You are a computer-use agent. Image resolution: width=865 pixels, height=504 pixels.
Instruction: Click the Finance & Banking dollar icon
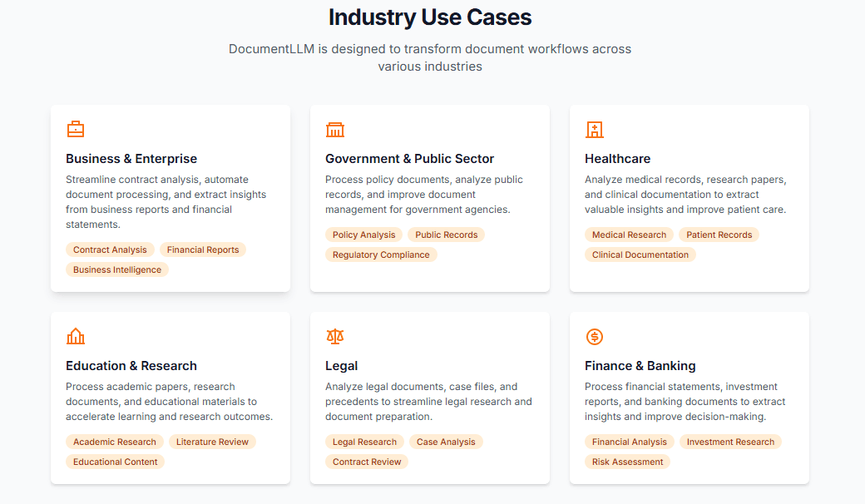pos(595,337)
